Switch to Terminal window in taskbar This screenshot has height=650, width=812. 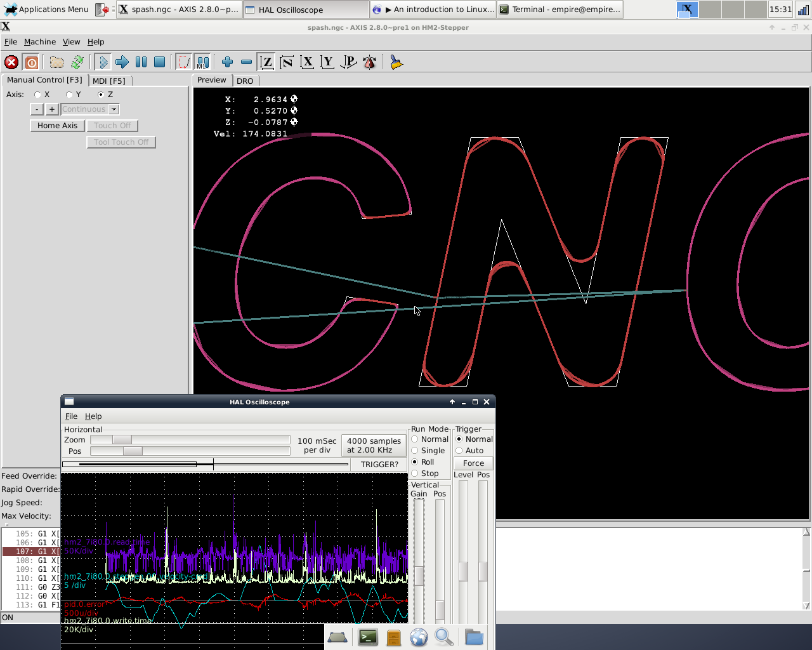coord(559,10)
